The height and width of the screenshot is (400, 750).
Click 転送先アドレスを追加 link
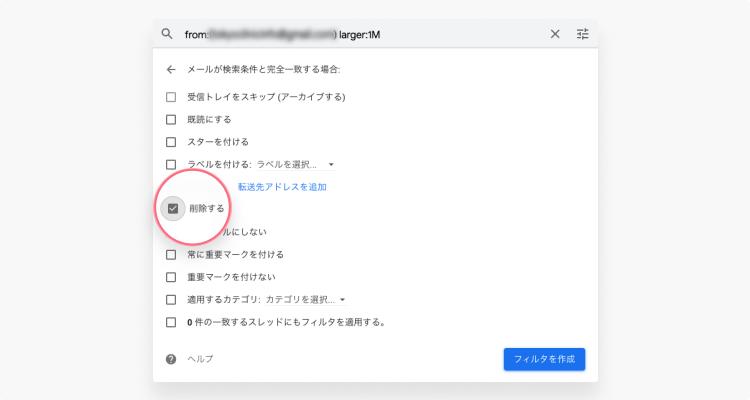click(x=282, y=187)
